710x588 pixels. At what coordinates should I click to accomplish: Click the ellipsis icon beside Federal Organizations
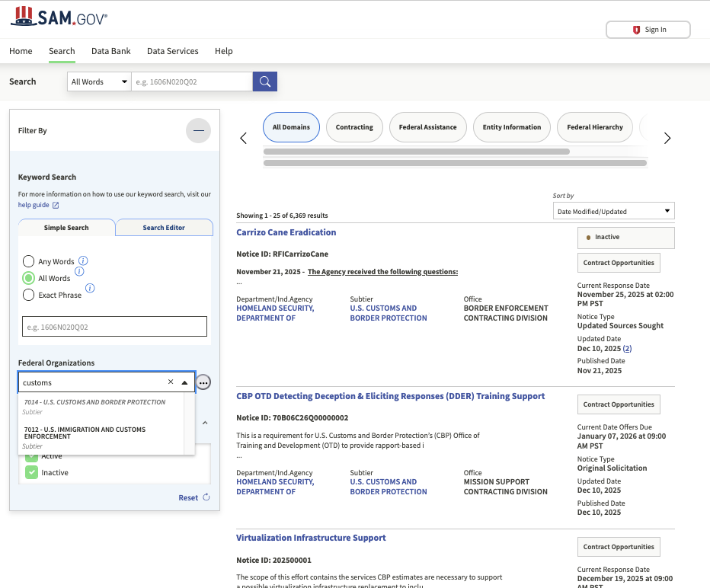tap(203, 382)
